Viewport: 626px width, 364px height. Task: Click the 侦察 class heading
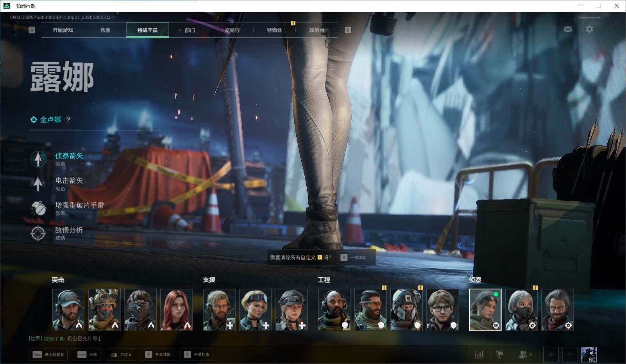point(475,280)
